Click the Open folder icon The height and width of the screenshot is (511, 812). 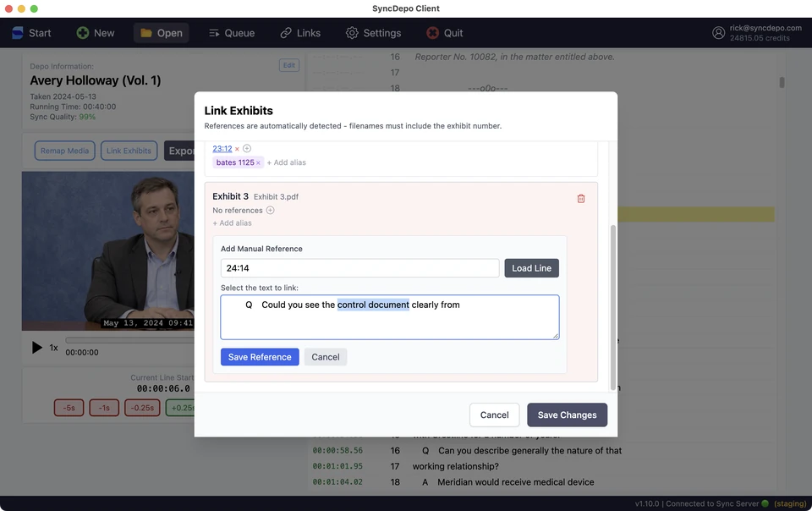point(146,33)
